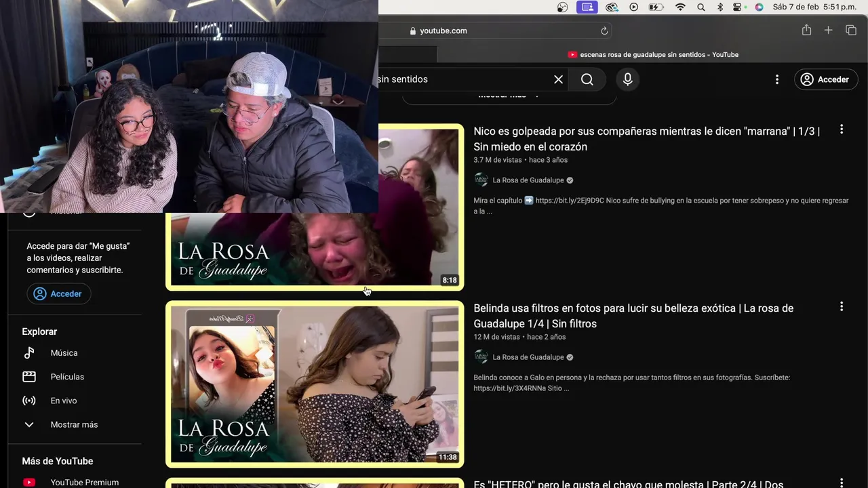868x488 pixels.
Task: Reload the page in Safari
Action: click(604, 30)
